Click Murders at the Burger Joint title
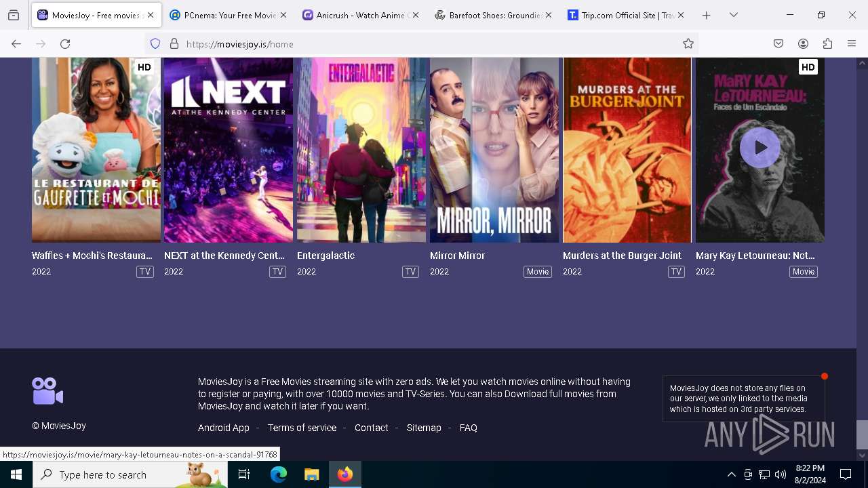 click(x=622, y=256)
